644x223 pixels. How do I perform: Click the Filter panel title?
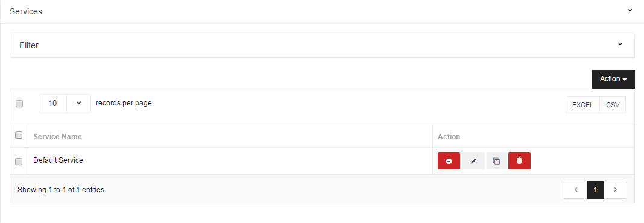(x=29, y=45)
